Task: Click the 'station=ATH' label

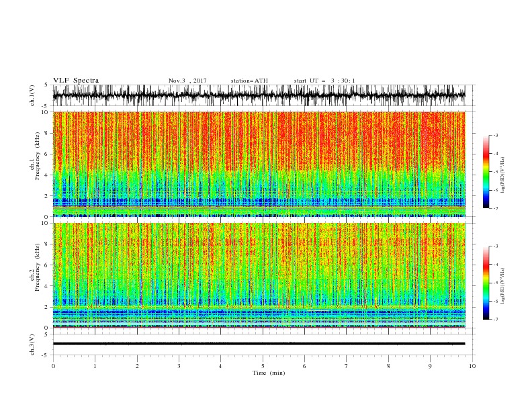Action: (x=249, y=81)
